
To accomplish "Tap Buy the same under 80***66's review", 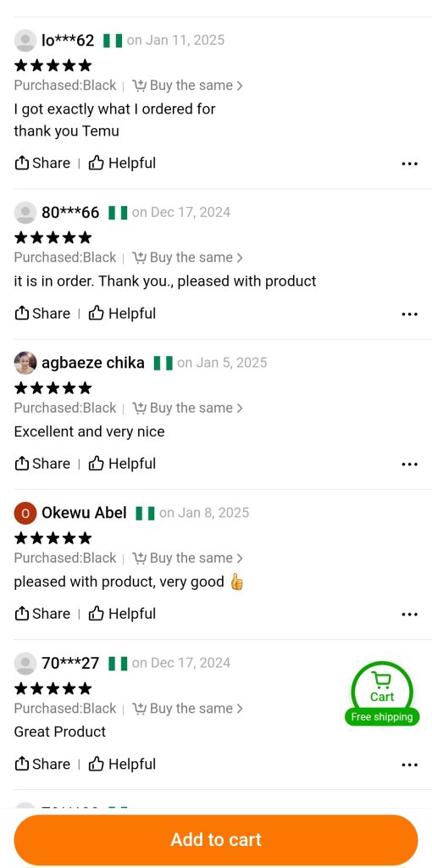I will (187, 258).
